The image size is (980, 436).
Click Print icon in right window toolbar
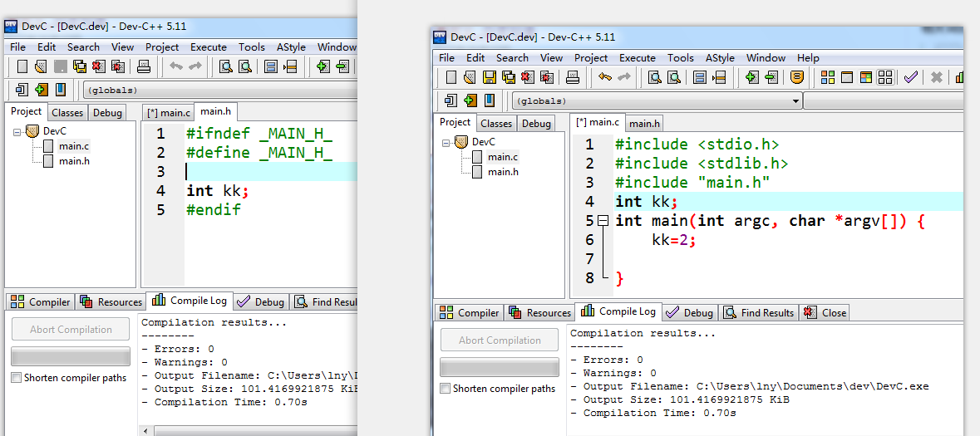[573, 77]
